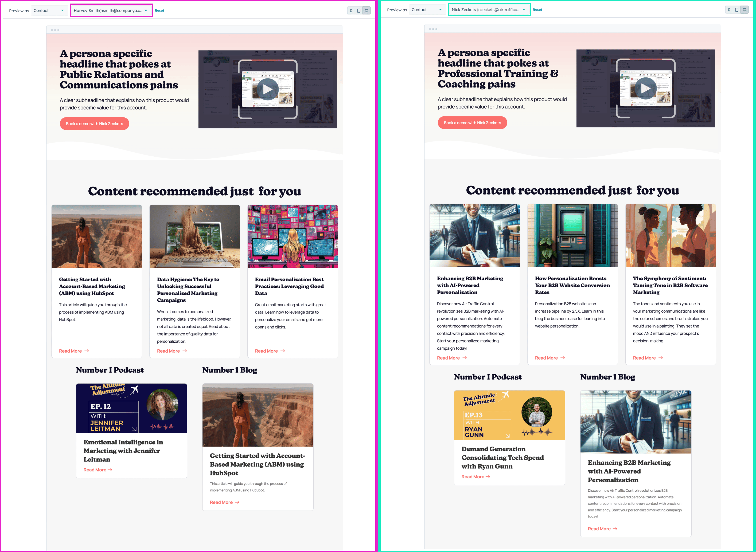The image size is (756, 552).
Task: Click Reset next to Nick Zeckets selector
Action: [x=537, y=10]
